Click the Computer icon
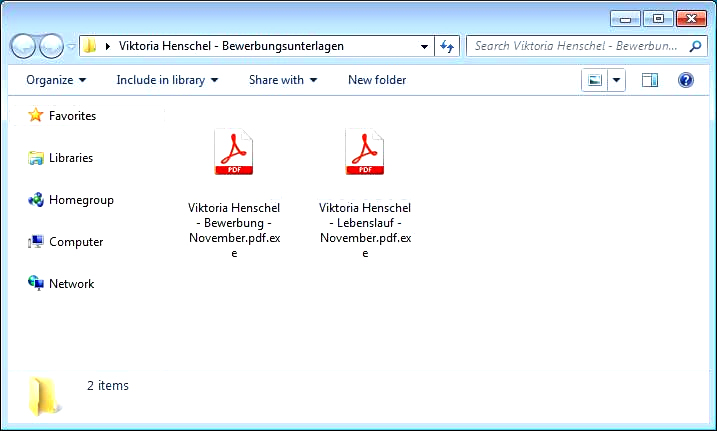 (36, 241)
